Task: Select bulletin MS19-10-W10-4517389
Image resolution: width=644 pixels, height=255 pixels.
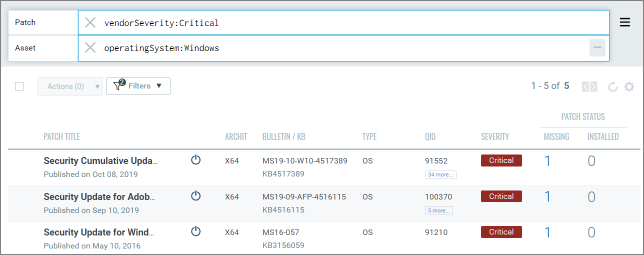Action: [x=305, y=161]
